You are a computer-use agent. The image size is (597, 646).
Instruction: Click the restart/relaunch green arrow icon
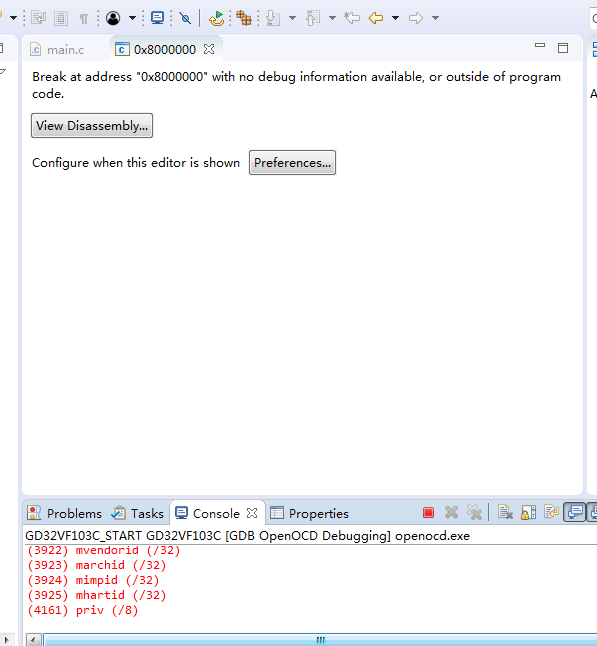coord(216,18)
